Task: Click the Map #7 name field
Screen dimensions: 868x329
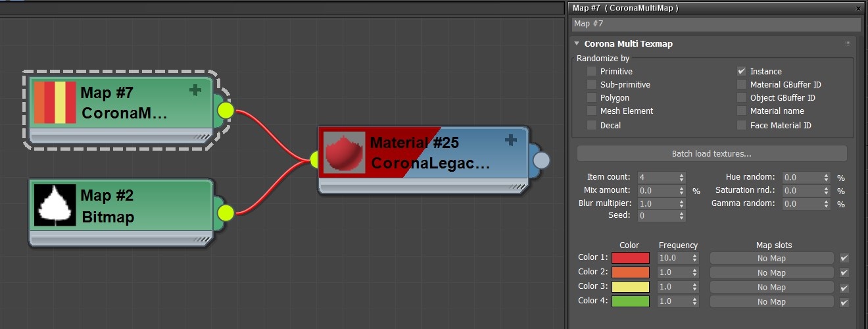Action: point(715,24)
